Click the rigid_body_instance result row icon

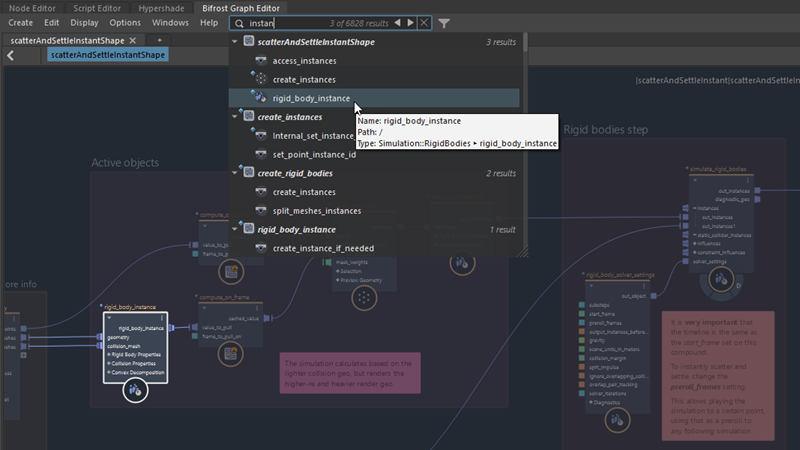pos(260,97)
